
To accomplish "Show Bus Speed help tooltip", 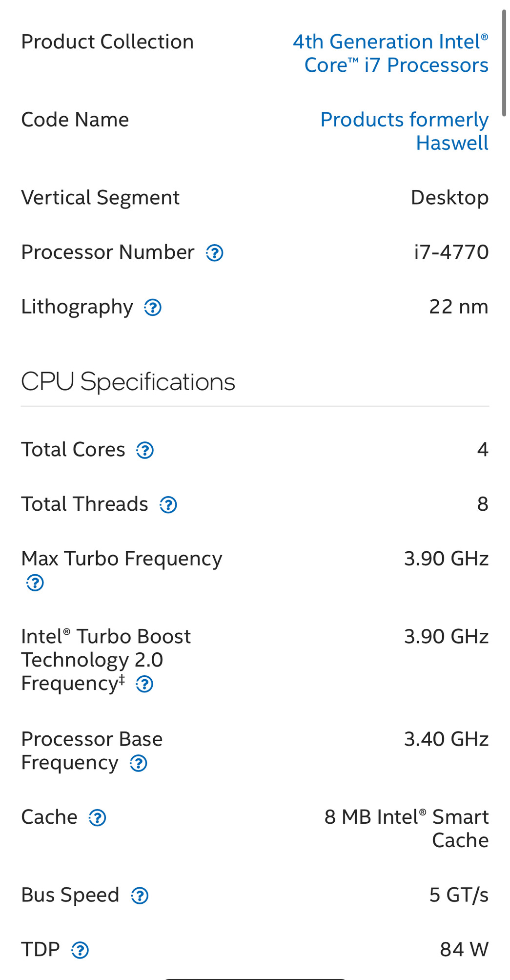I will pyautogui.click(x=140, y=896).
